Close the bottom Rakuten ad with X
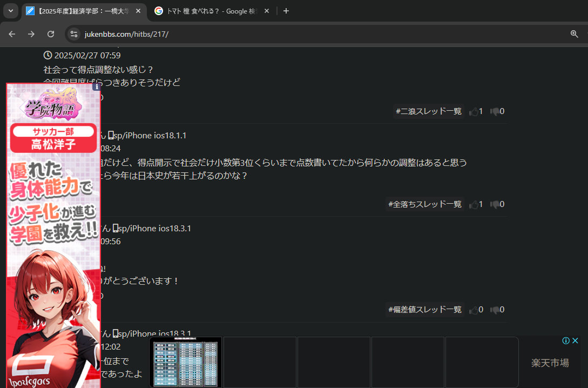 tap(575, 340)
